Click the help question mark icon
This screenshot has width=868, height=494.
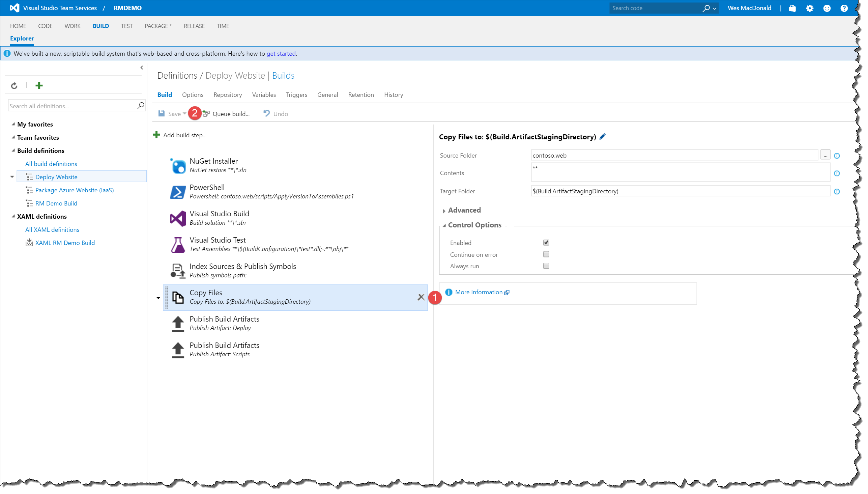coord(844,8)
